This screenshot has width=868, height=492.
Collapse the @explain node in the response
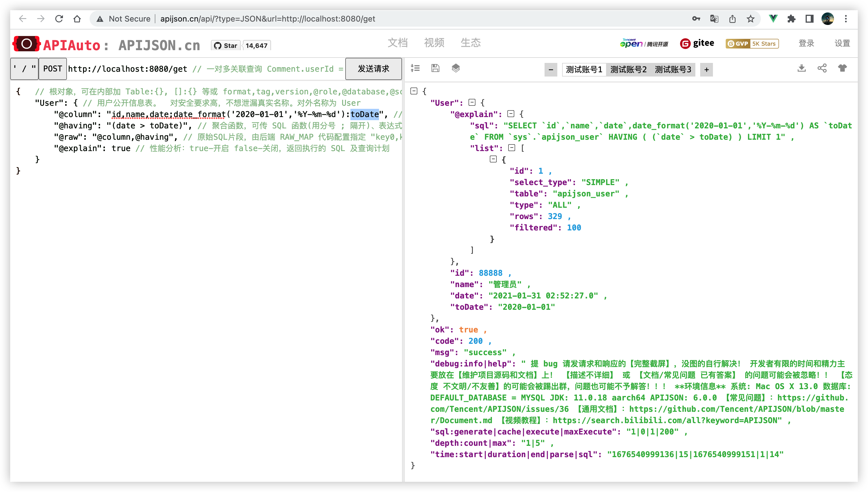tap(511, 114)
